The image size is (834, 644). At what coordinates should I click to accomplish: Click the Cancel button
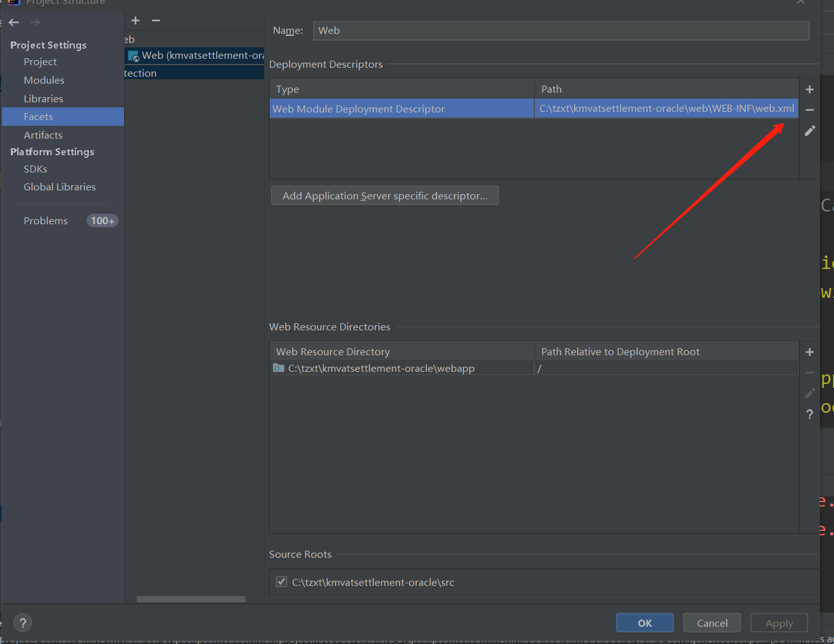coord(712,623)
